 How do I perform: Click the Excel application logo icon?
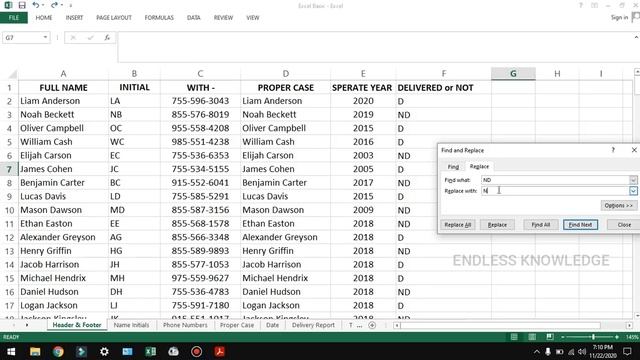coord(8,5)
